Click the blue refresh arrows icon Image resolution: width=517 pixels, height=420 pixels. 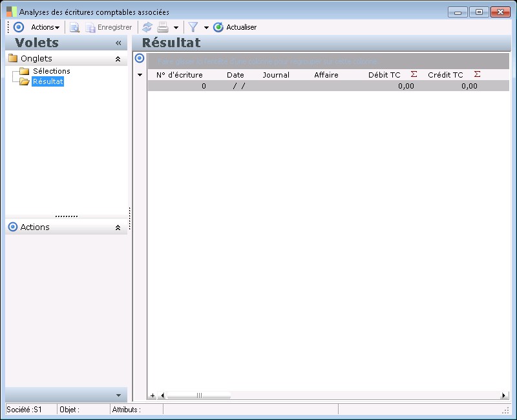point(147,27)
